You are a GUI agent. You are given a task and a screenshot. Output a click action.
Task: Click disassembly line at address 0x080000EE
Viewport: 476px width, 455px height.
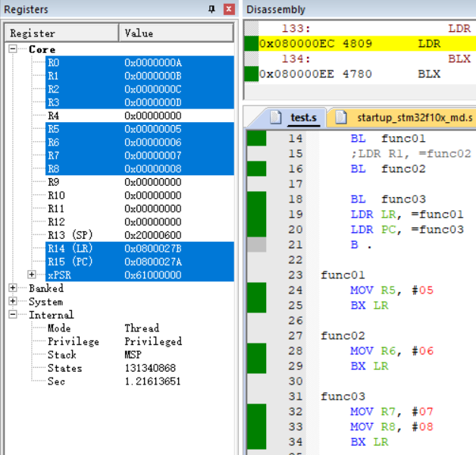pos(368,74)
